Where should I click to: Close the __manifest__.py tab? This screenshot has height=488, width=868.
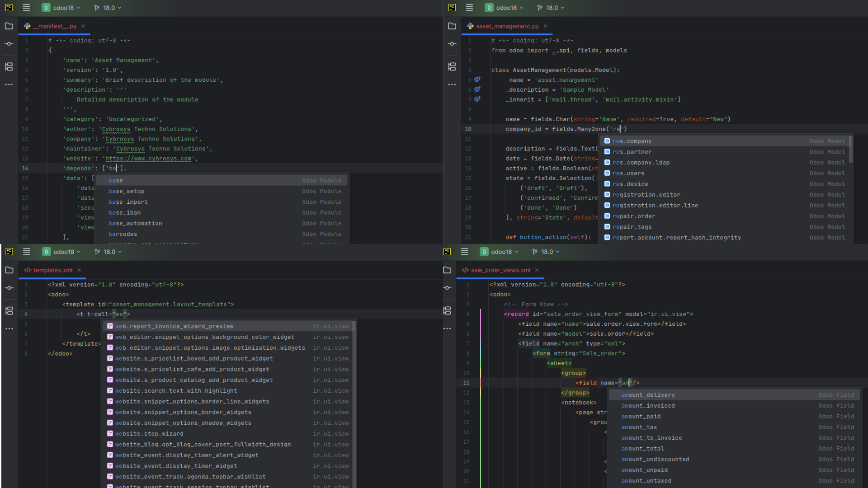[x=83, y=26]
